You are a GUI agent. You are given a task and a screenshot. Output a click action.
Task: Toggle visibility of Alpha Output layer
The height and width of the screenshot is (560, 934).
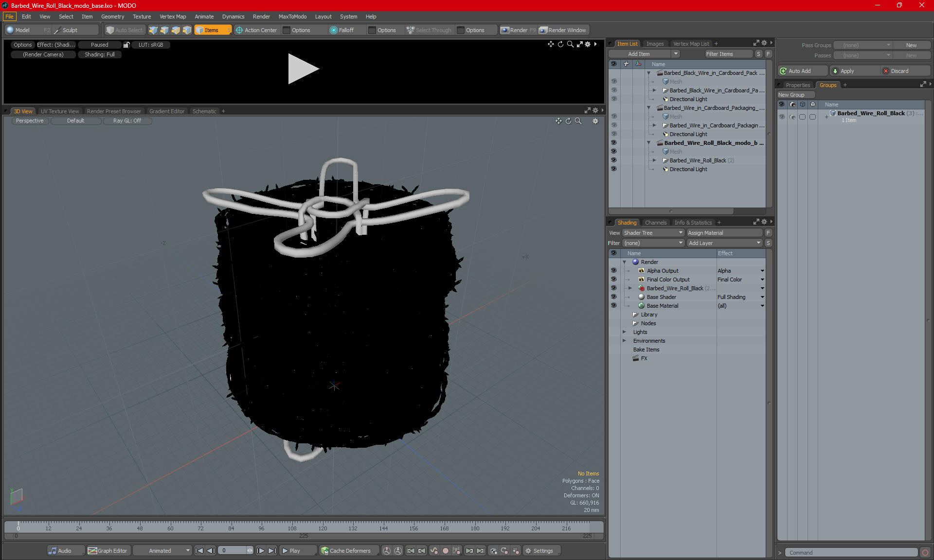coord(613,271)
